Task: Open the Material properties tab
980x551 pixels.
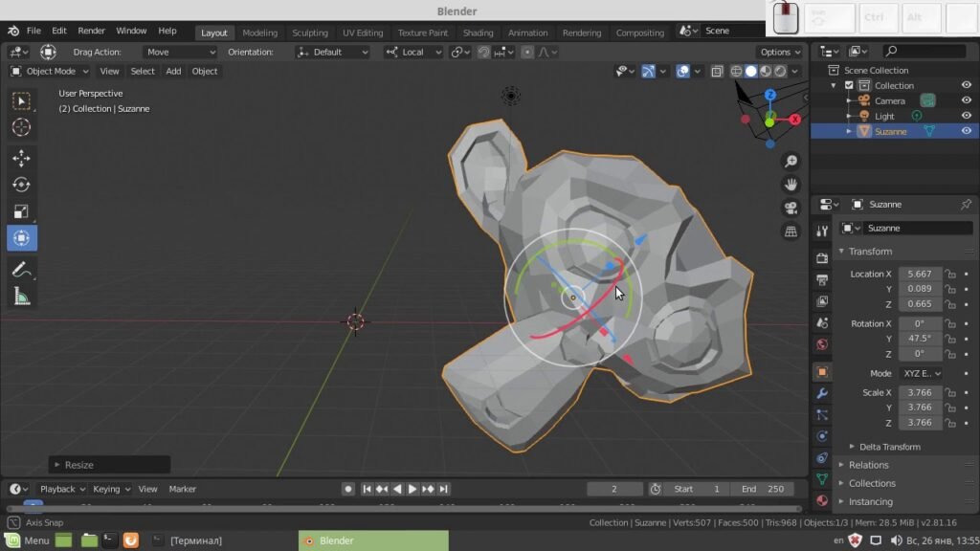Action: tap(822, 500)
